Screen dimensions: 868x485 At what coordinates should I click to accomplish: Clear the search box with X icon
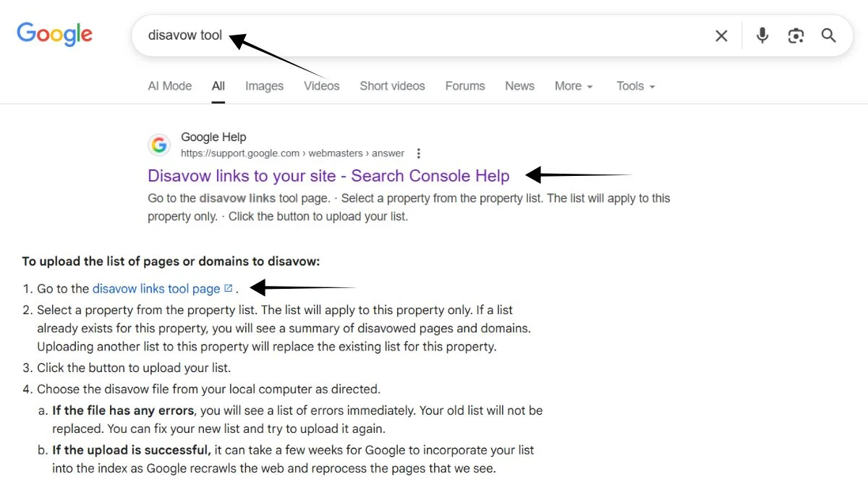point(721,35)
